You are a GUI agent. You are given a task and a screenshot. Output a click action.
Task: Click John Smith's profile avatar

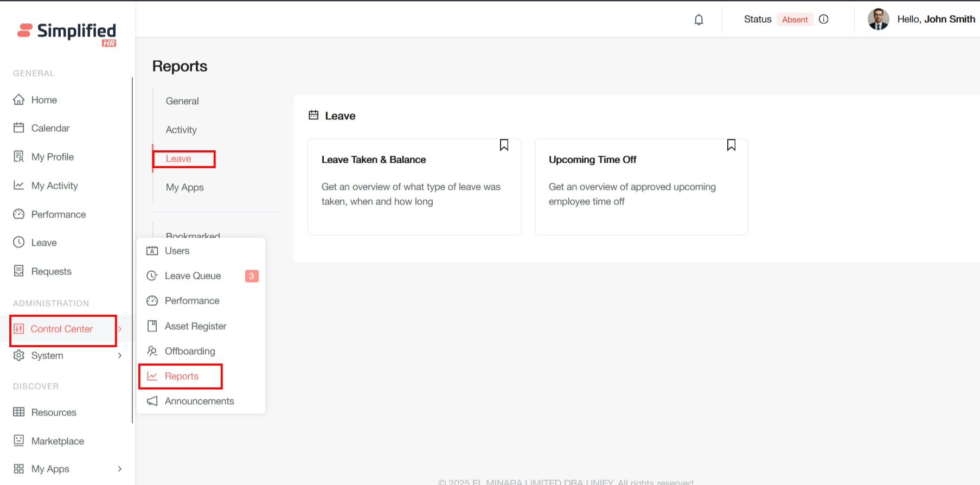[878, 20]
